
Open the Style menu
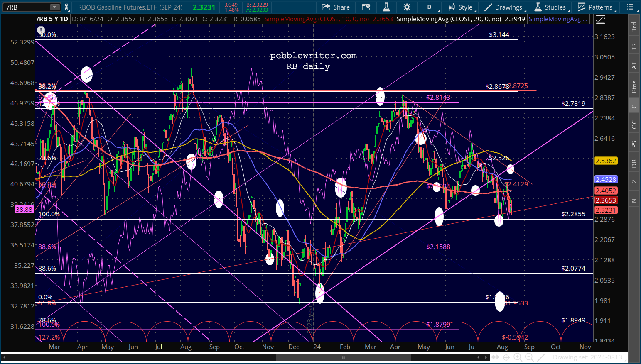(460, 7)
